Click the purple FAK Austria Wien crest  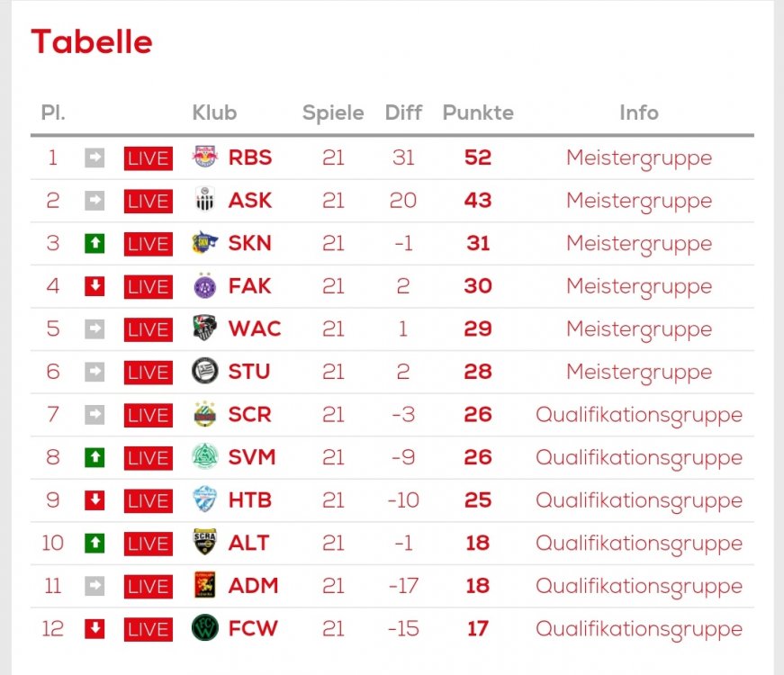[x=205, y=285]
